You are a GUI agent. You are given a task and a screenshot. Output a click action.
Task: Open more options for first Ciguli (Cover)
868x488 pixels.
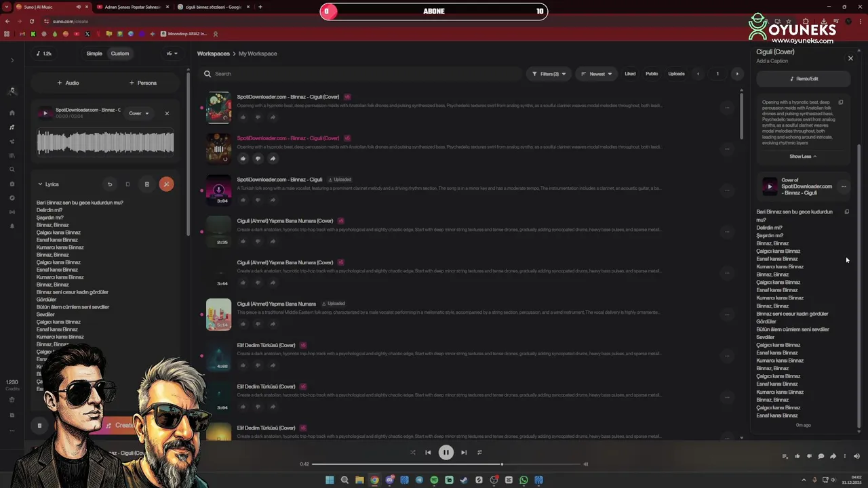click(727, 107)
